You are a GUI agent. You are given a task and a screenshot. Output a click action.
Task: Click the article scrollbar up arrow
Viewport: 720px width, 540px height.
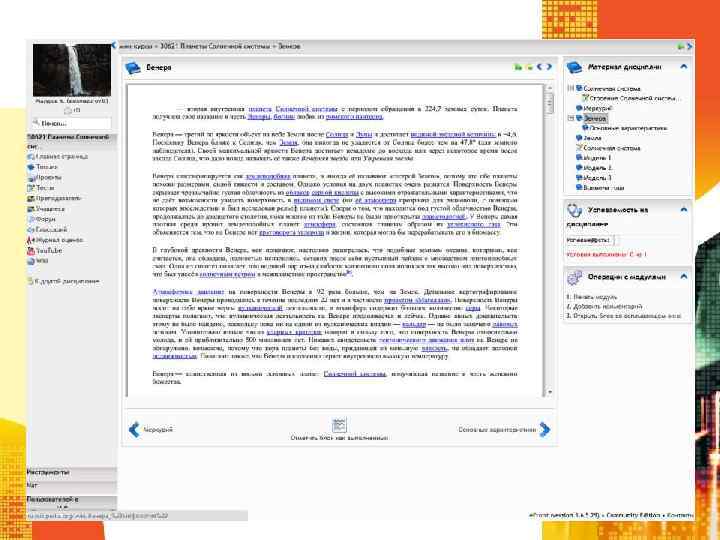point(549,88)
